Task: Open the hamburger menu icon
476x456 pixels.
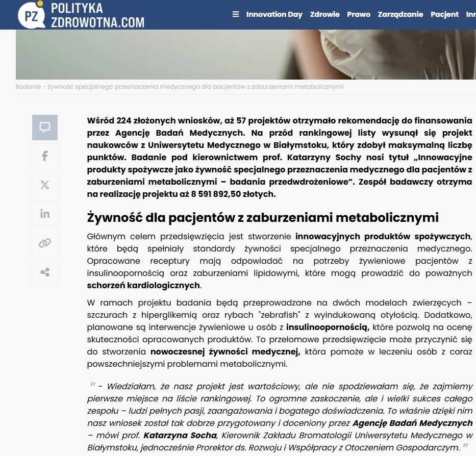Action: tap(235, 14)
